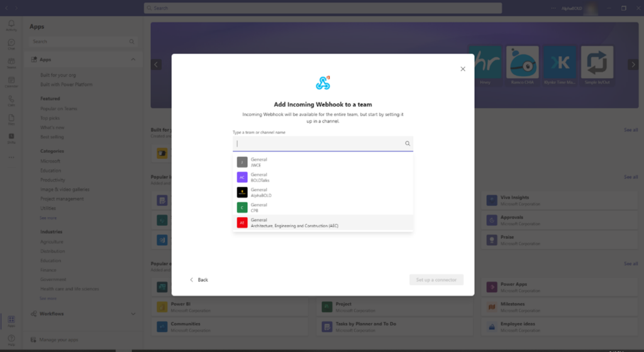
Task: Focus the team or channel name field
Action: [x=318, y=144]
